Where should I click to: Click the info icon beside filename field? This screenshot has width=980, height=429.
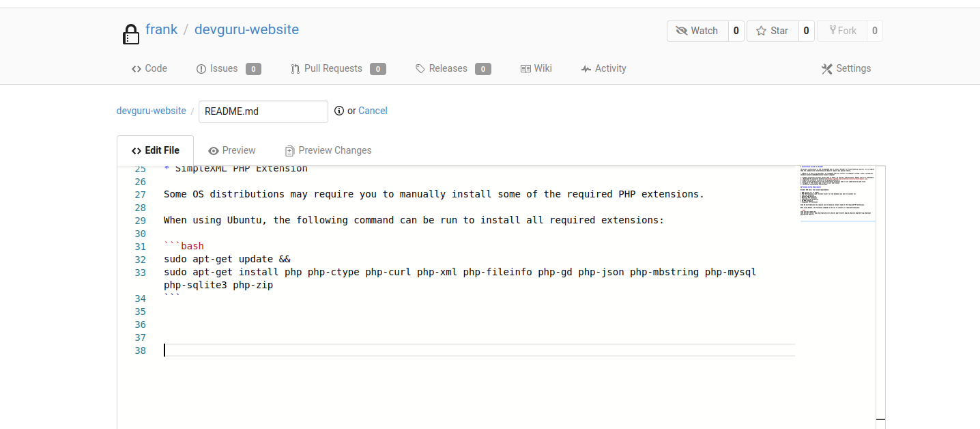coord(338,111)
